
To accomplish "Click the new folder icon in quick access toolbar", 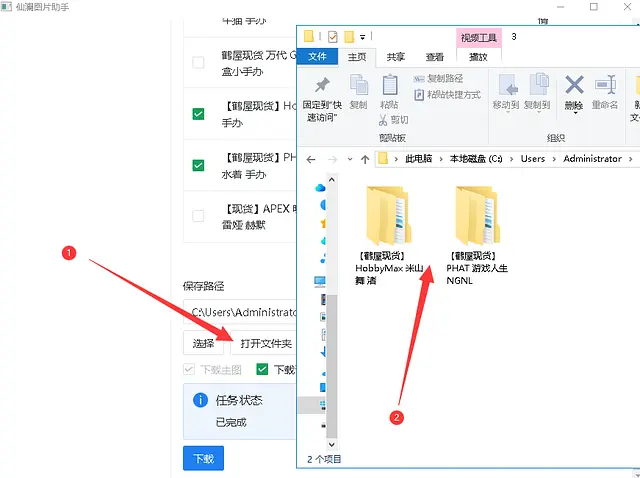I will pos(349,37).
